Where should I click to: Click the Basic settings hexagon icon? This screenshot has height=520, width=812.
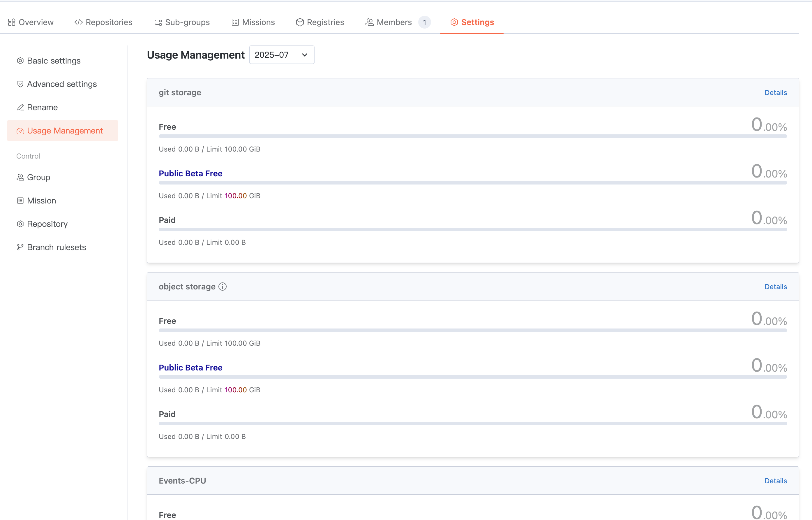pyautogui.click(x=20, y=61)
